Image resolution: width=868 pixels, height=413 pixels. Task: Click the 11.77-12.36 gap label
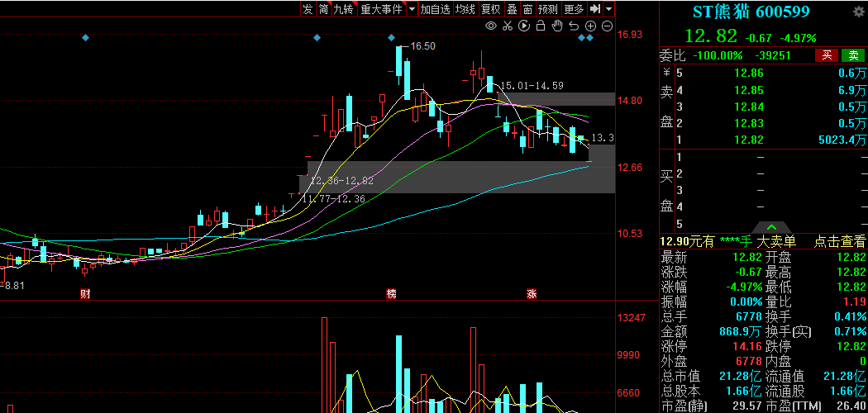(x=333, y=198)
